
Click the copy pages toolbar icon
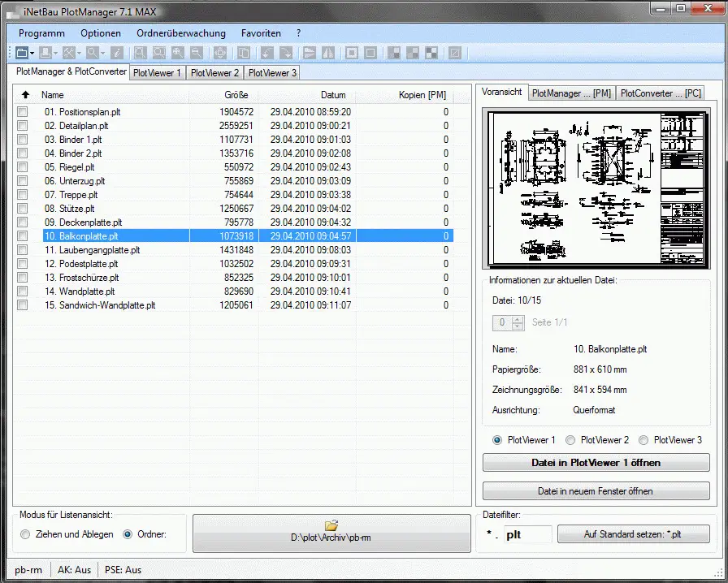click(x=244, y=53)
